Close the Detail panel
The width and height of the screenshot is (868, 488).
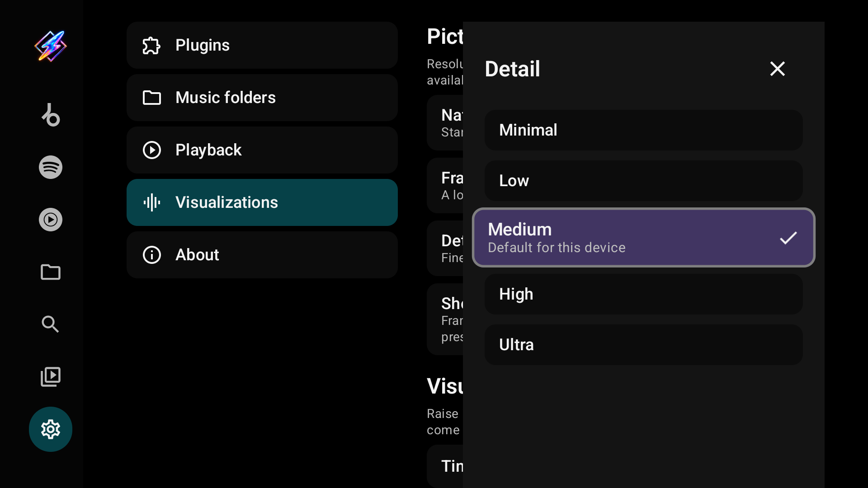[778, 69]
